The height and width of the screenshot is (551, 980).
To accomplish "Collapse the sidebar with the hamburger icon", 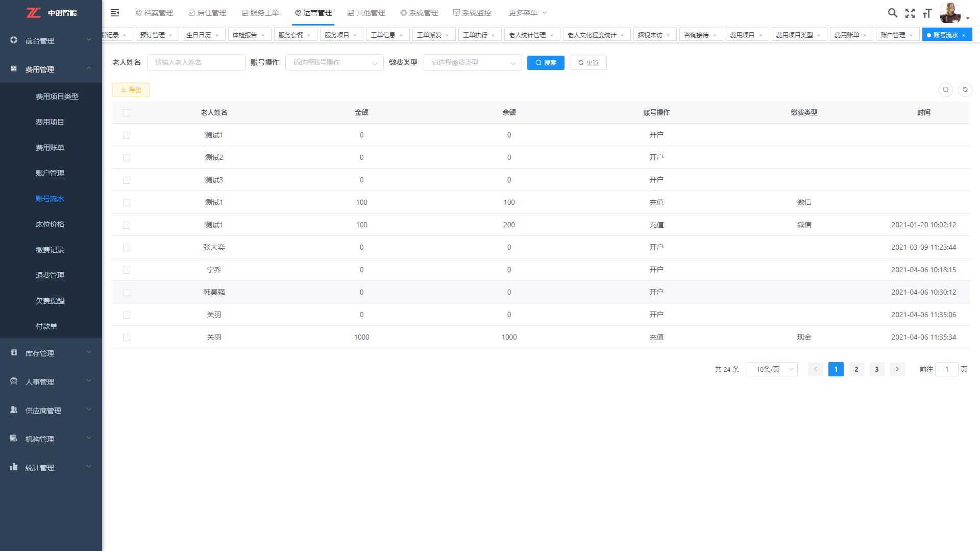I will [x=115, y=13].
